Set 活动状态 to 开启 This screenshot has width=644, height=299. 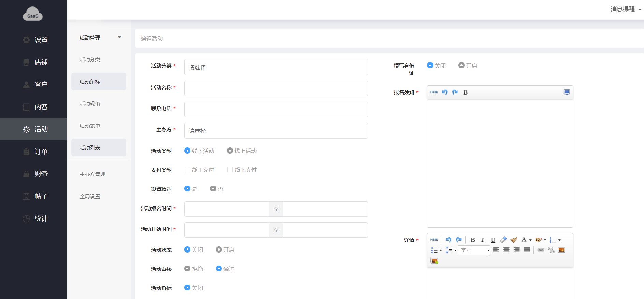219,250
